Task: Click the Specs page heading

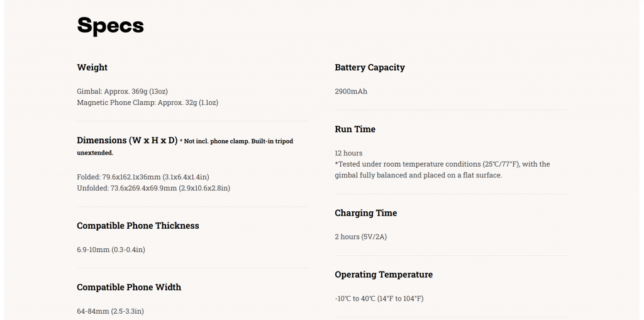Action: (x=111, y=26)
